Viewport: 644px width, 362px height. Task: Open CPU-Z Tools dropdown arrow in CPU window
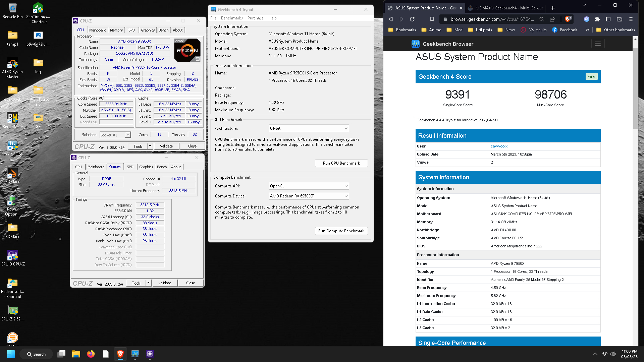(150, 146)
